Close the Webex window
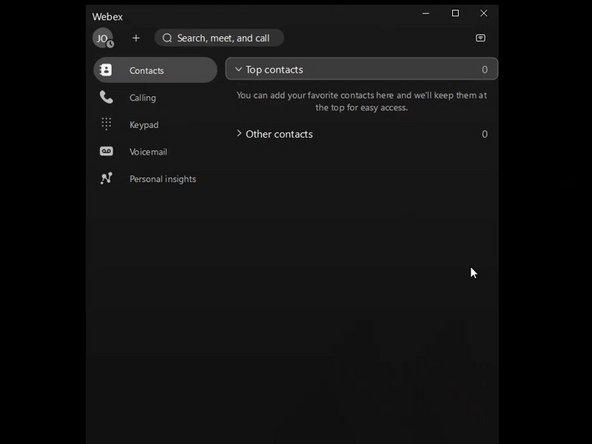Viewport: 592px width, 444px height. click(x=484, y=13)
